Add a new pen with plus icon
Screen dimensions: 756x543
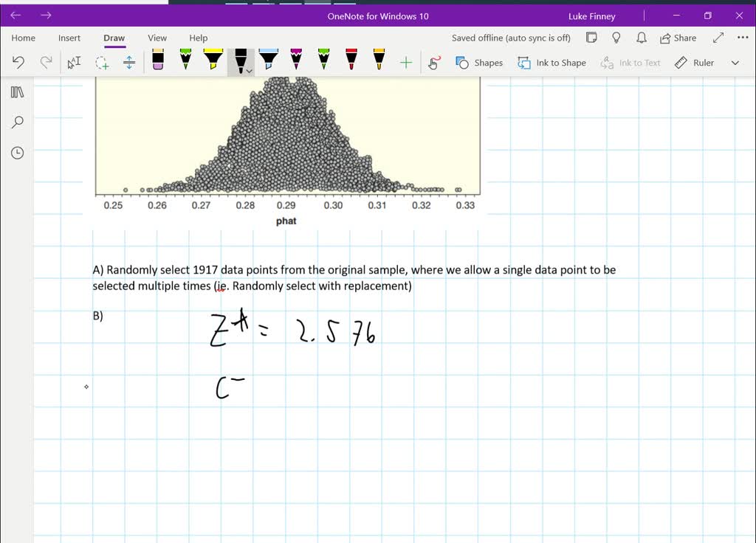click(405, 63)
